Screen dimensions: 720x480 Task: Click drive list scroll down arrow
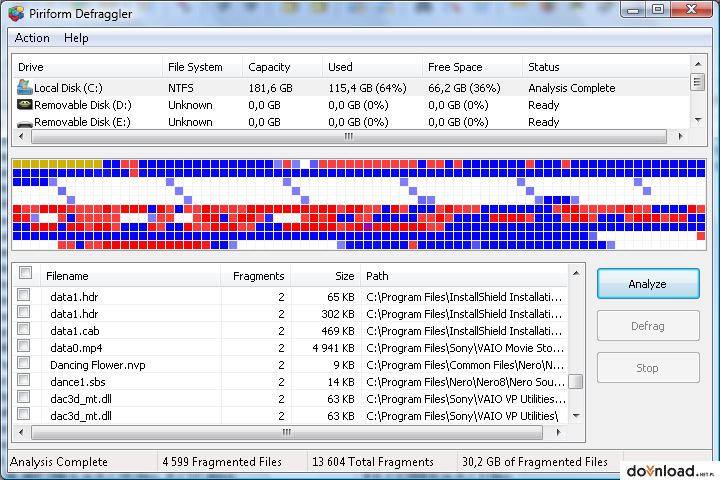point(698,120)
